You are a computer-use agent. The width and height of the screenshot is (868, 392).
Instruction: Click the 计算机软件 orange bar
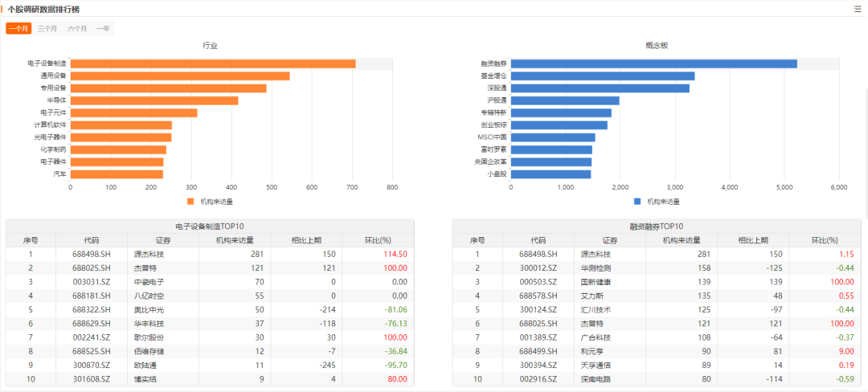pyautogui.click(x=121, y=125)
